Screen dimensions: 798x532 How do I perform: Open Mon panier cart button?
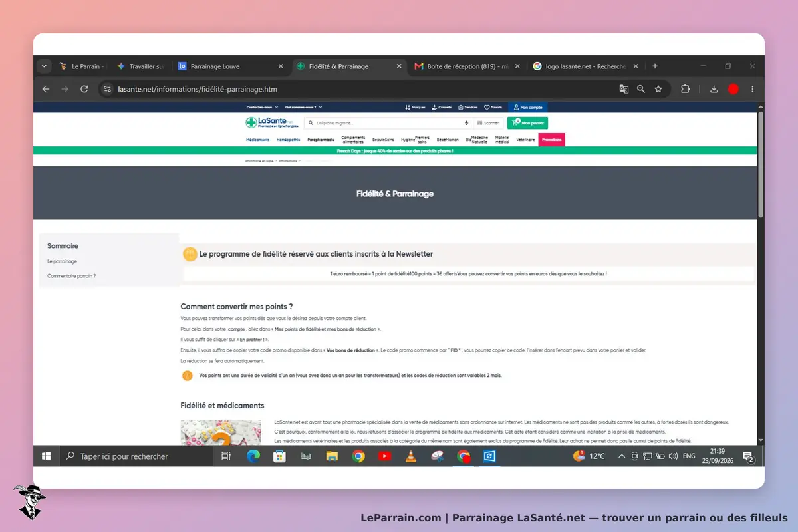[528, 123]
